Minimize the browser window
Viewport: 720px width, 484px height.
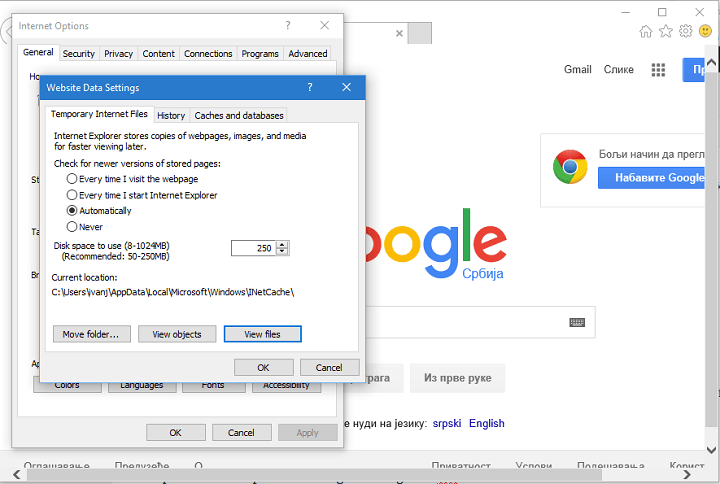pyautogui.click(x=625, y=12)
